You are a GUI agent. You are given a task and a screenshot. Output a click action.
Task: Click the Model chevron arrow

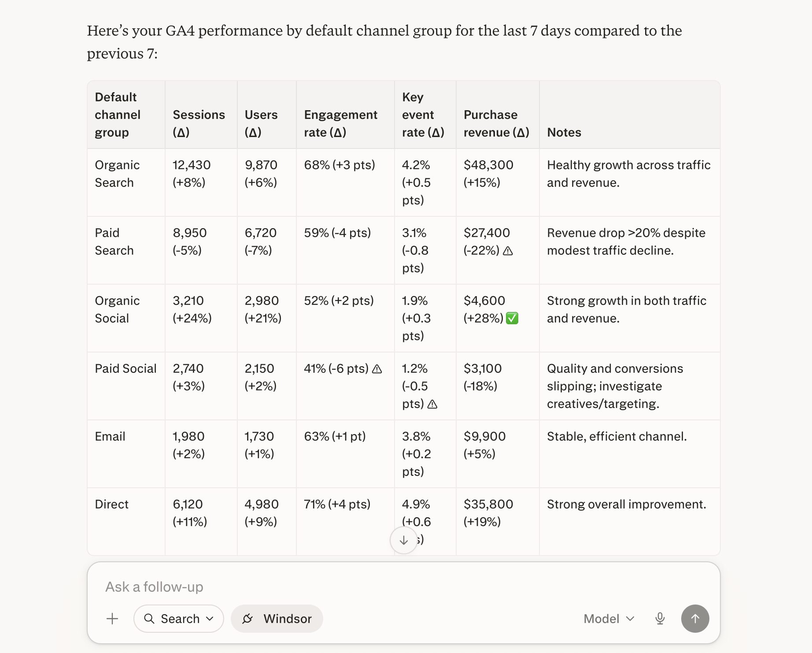pyautogui.click(x=630, y=619)
